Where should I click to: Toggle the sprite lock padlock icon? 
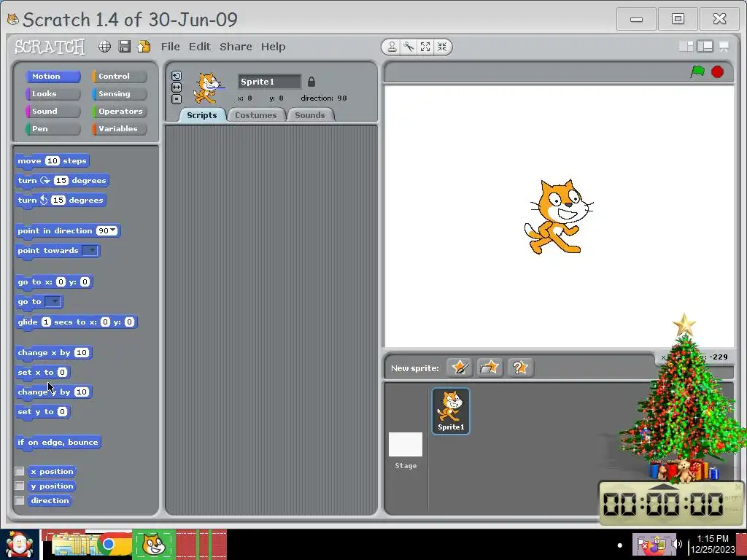[x=311, y=82]
